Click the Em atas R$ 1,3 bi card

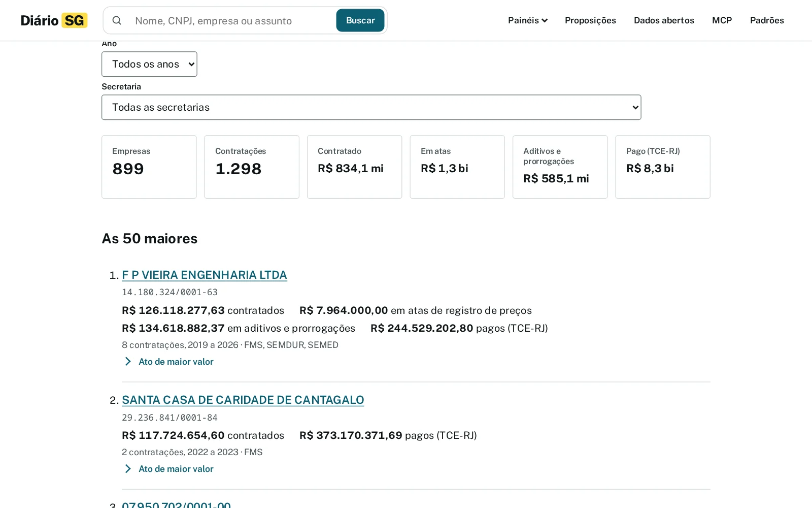[457, 167]
